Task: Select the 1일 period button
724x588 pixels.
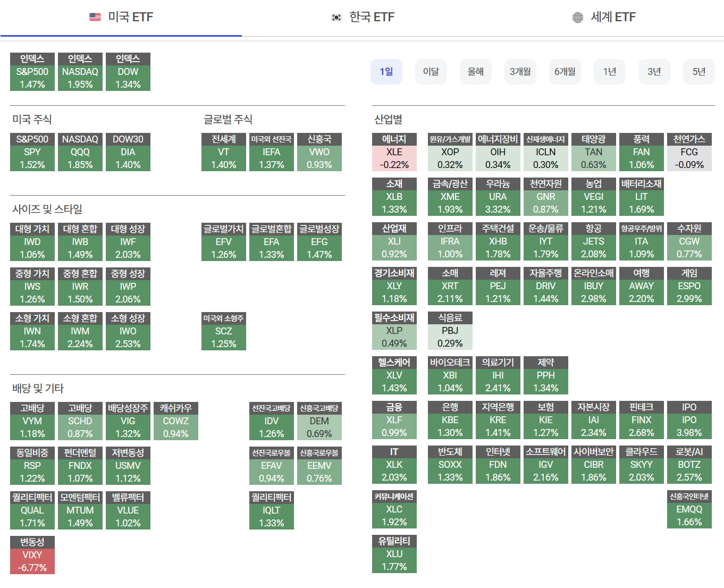Action: tap(386, 72)
